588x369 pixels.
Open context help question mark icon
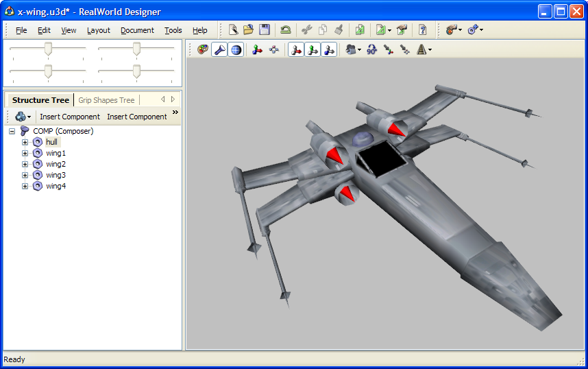tap(423, 29)
